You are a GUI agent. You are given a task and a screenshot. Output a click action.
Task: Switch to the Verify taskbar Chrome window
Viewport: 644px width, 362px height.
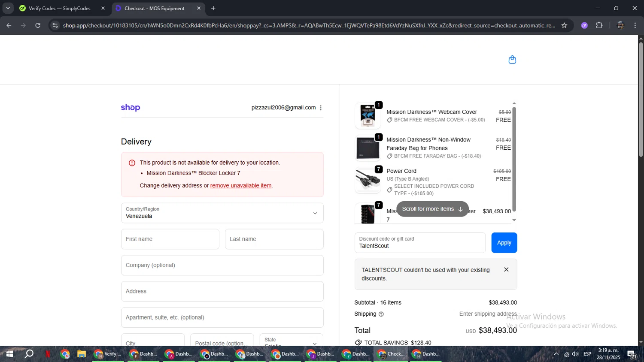108,354
